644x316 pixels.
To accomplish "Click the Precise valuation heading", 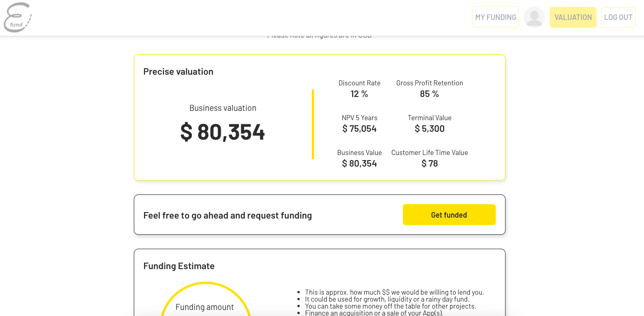I will 178,71.
